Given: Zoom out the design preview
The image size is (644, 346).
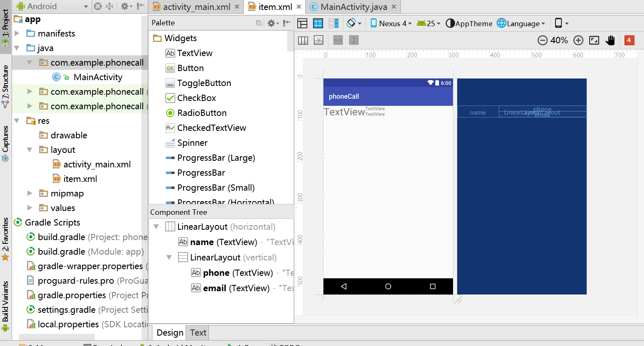Looking at the screenshot, I should (x=542, y=40).
